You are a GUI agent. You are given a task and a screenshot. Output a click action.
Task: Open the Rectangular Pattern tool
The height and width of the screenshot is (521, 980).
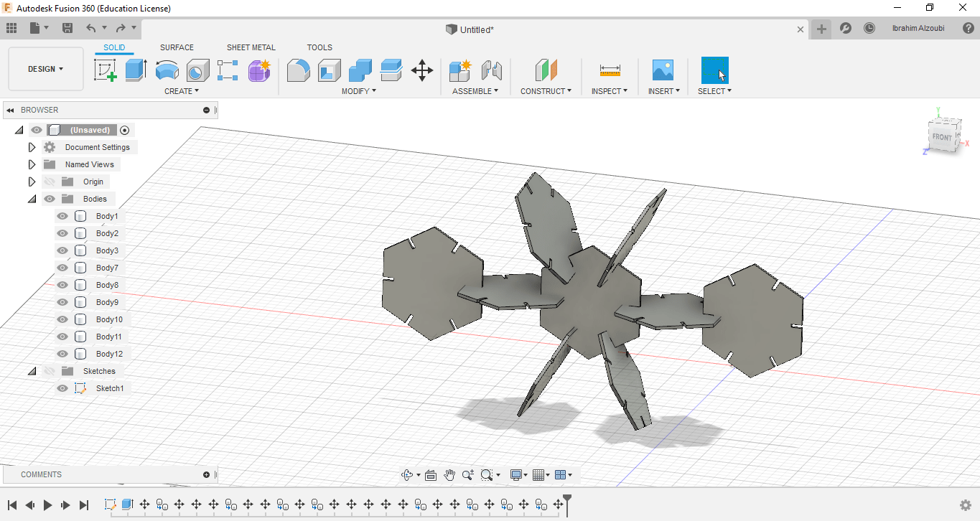point(228,70)
